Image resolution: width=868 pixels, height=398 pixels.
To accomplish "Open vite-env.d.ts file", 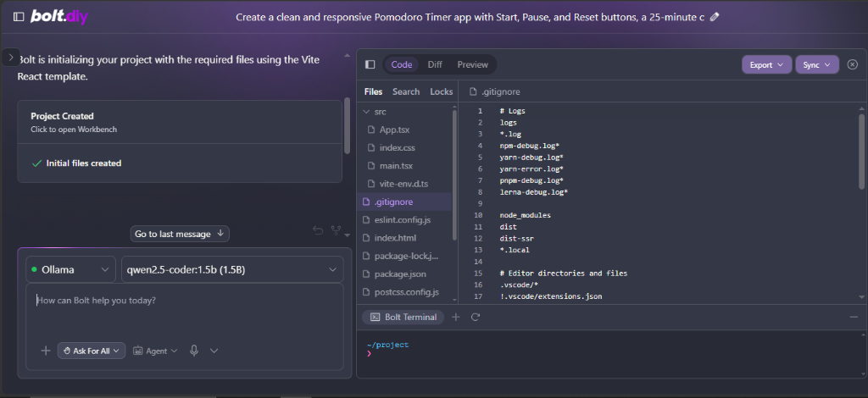I will (x=405, y=184).
